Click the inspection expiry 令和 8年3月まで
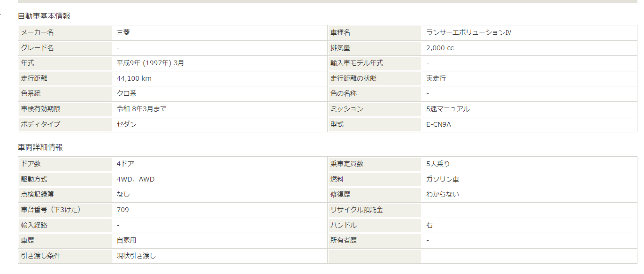The width and height of the screenshot is (644, 274). pyautogui.click(x=141, y=109)
